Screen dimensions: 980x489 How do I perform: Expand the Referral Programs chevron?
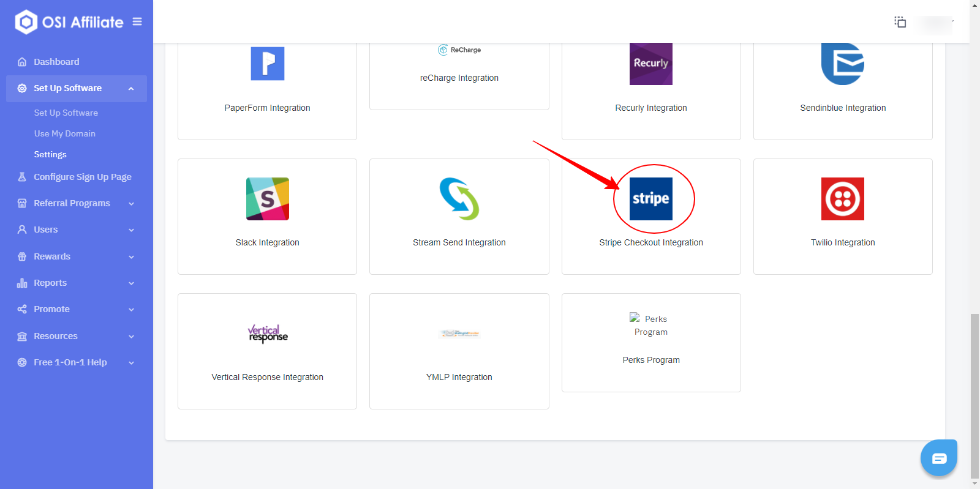click(x=131, y=204)
